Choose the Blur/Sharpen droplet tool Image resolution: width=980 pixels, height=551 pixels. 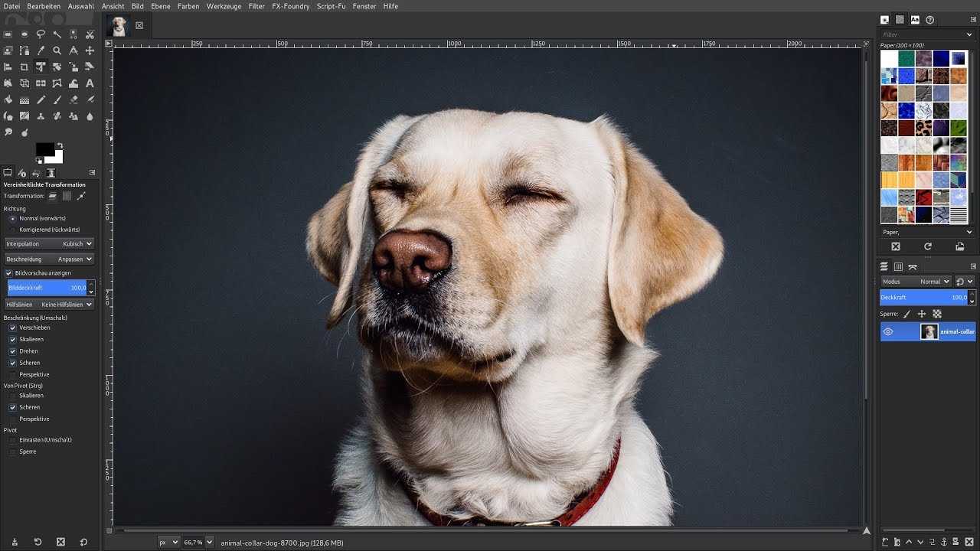[90, 116]
